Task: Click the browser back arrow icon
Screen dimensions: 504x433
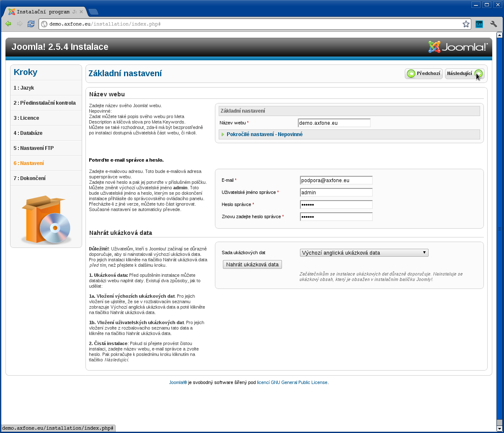Action: (8, 24)
